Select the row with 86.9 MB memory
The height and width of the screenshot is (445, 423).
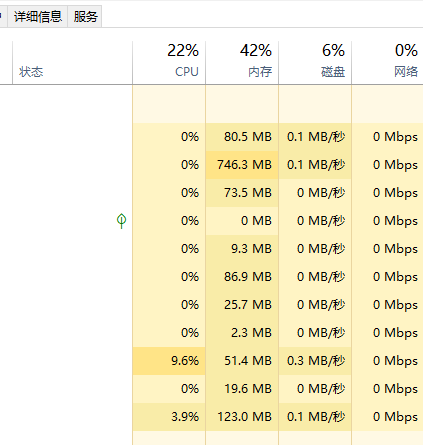tap(211, 277)
